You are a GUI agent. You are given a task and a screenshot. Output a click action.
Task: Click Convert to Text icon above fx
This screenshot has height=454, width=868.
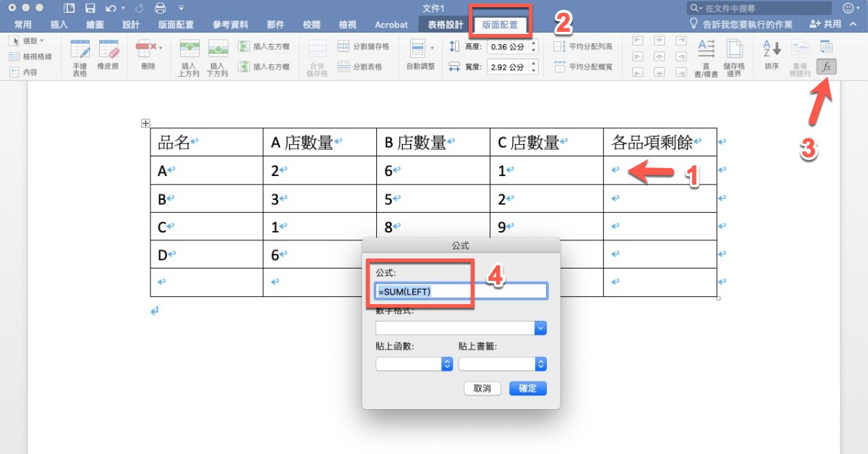point(826,46)
